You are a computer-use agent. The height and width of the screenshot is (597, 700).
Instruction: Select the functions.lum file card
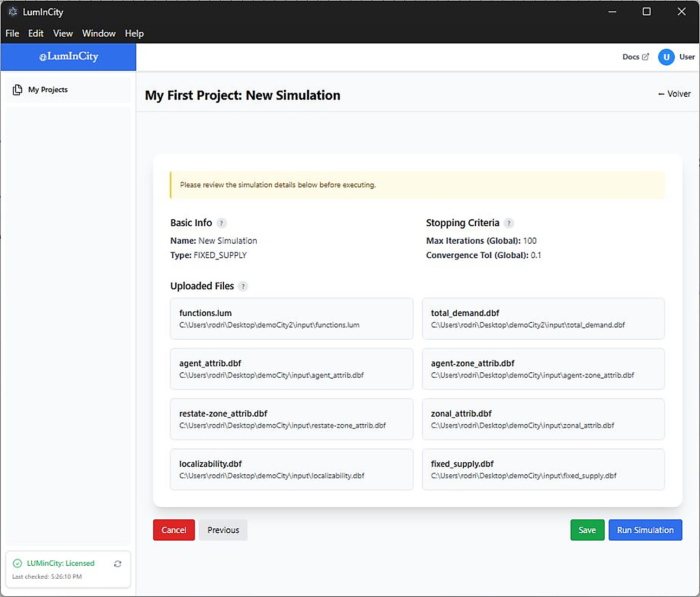tap(291, 319)
